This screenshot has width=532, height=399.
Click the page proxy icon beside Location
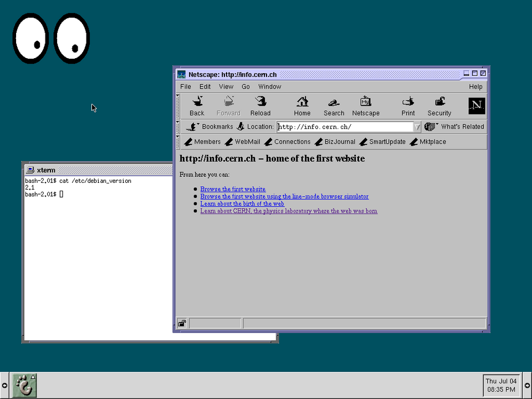point(241,126)
